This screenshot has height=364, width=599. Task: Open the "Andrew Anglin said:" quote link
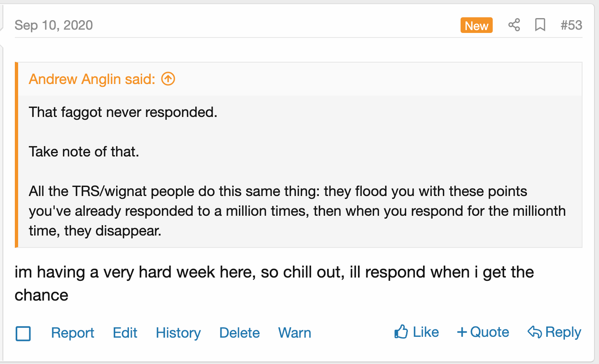(x=92, y=79)
